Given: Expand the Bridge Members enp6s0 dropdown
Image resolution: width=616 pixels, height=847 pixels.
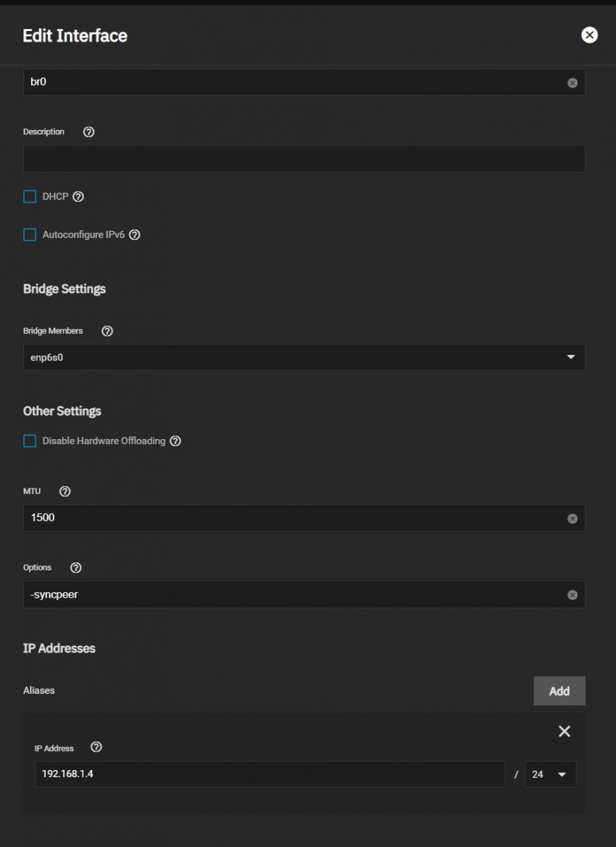Looking at the screenshot, I should 304,357.
